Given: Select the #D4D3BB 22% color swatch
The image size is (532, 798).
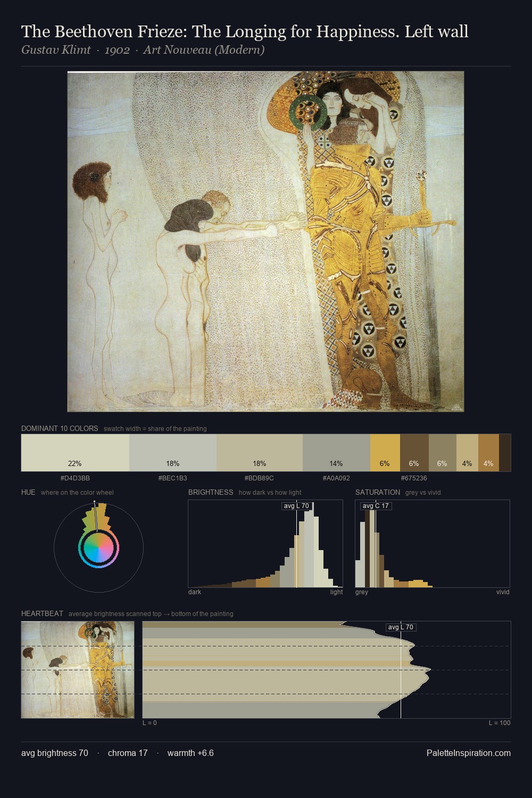Looking at the screenshot, I should tap(75, 453).
